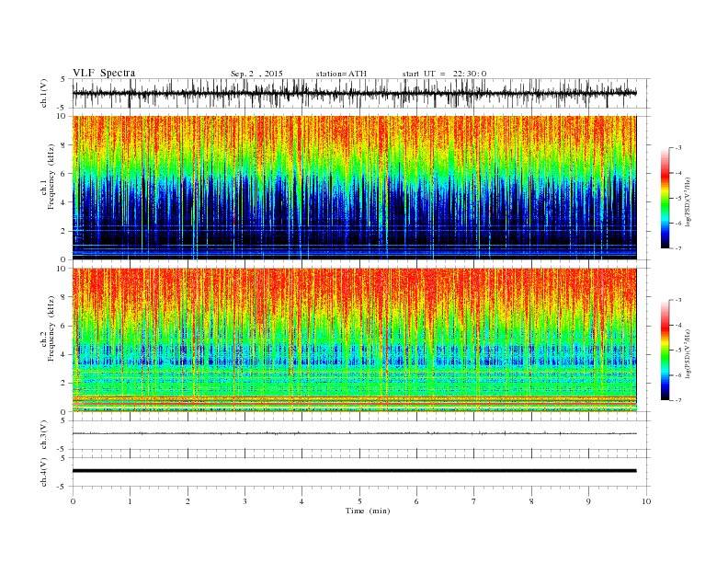Viewport: 728px width, 563px height.
Task: Click the "6" kHz tick on ch.2 spectrogram
Action: coord(63,326)
